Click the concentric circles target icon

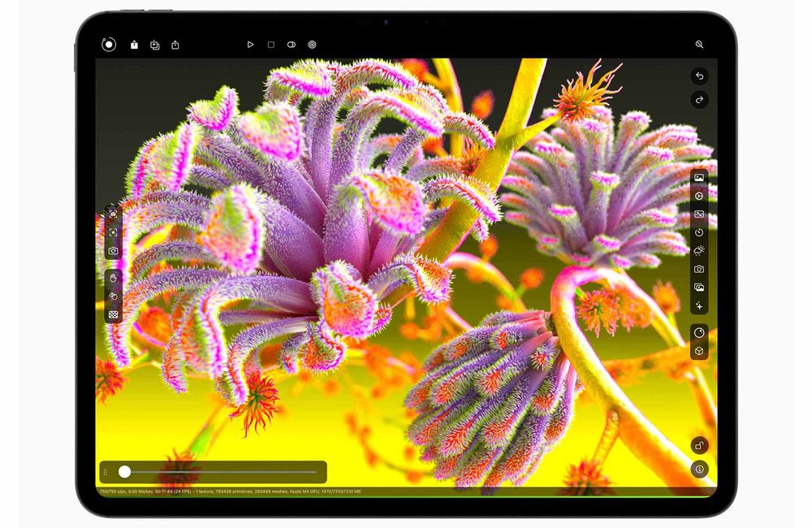(x=313, y=45)
